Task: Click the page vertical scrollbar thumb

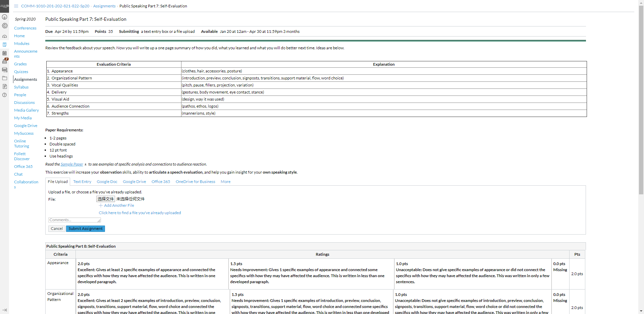Action: click(x=641, y=100)
